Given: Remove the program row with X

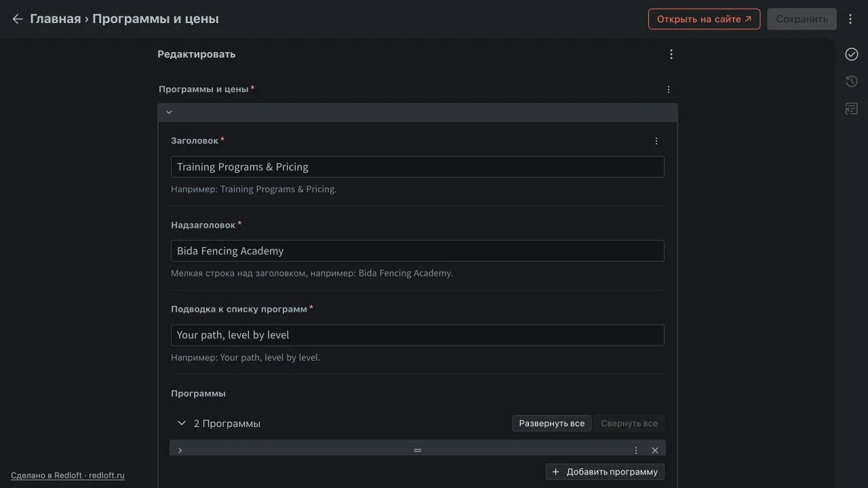Looking at the screenshot, I should [x=655, y=450].
